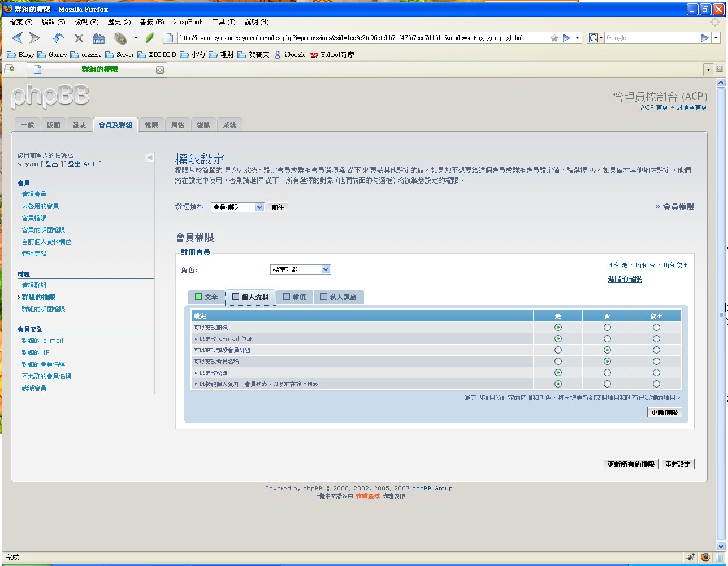Click the tools icon in the status bar
This screenshot has width=728, height=566.
[x=691, y=557]
